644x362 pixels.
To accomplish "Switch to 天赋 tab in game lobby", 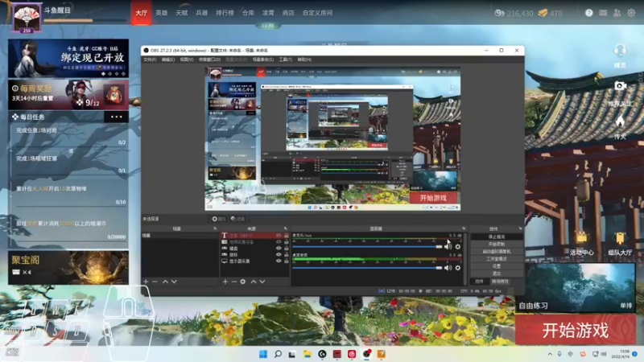I will (182, 13).
